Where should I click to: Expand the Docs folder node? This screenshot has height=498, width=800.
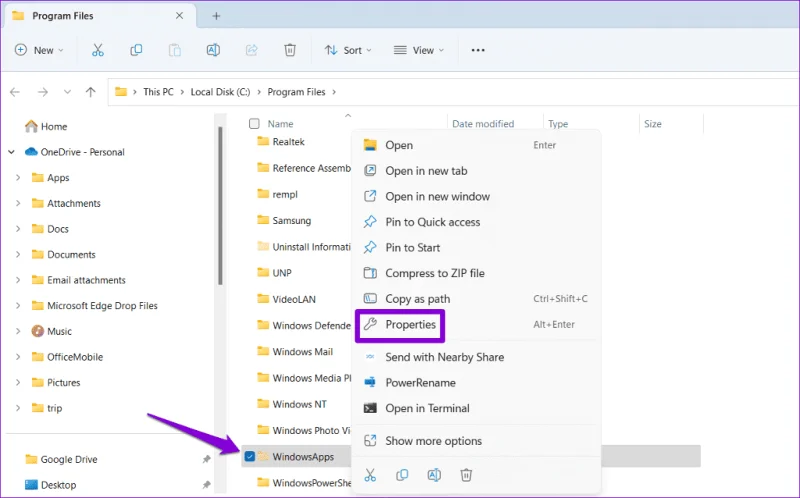(18, 229)
